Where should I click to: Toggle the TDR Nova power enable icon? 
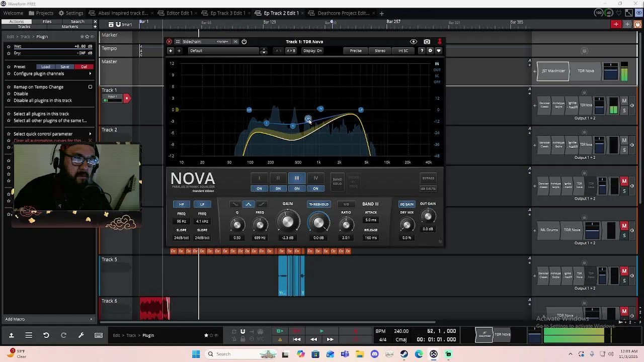point(244,42)
